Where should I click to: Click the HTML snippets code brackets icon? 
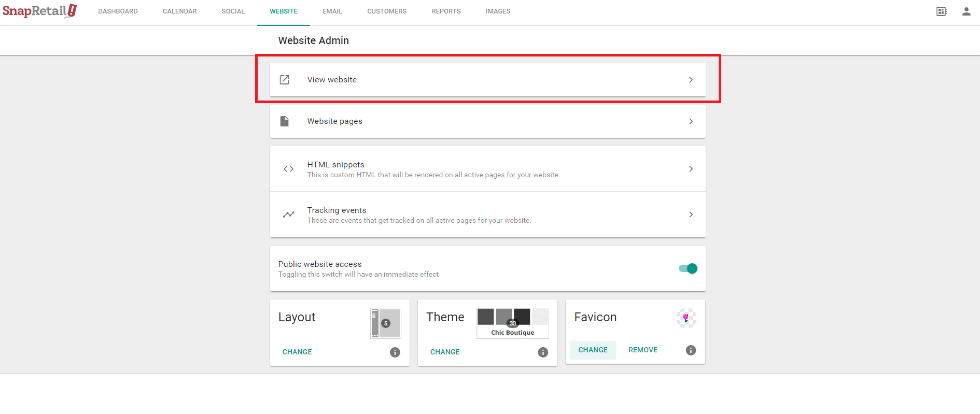[288, 169]
